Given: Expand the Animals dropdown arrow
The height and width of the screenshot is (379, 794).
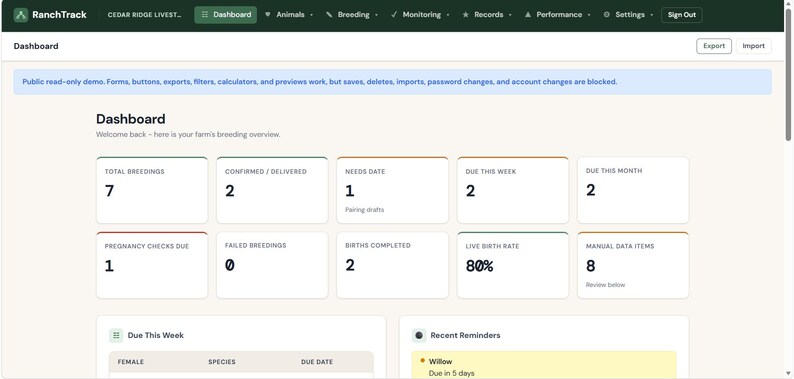Looking at the screenshot, I should (x=311, y=15).
